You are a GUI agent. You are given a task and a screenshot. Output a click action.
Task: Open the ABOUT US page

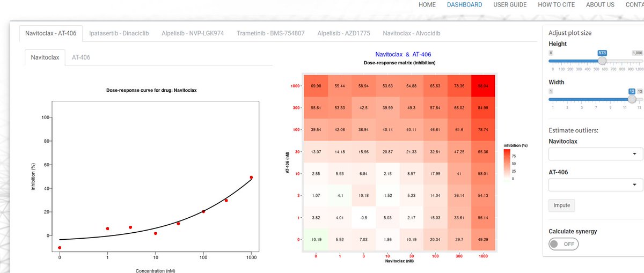pyautogui.click(x=600, y=5)
